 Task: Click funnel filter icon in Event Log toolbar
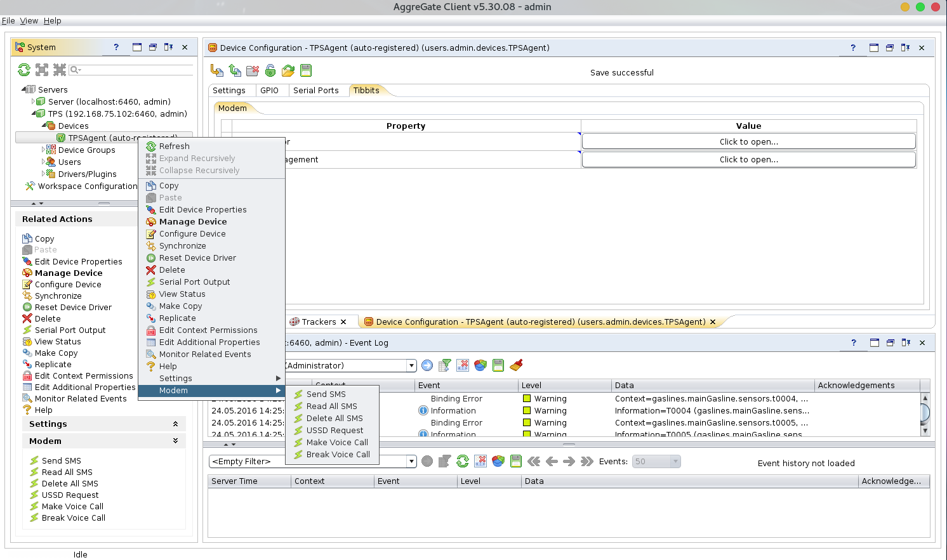coord(445,365)
